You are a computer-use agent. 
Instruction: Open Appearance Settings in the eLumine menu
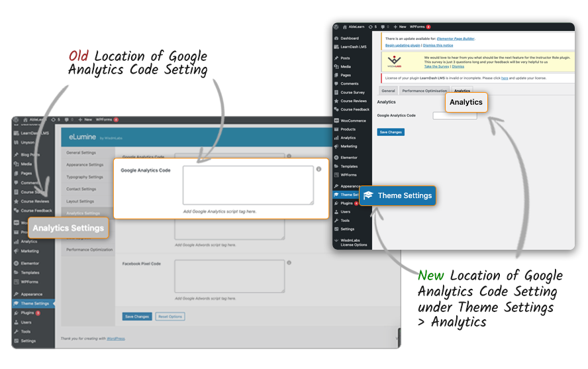tap(85, 165)
